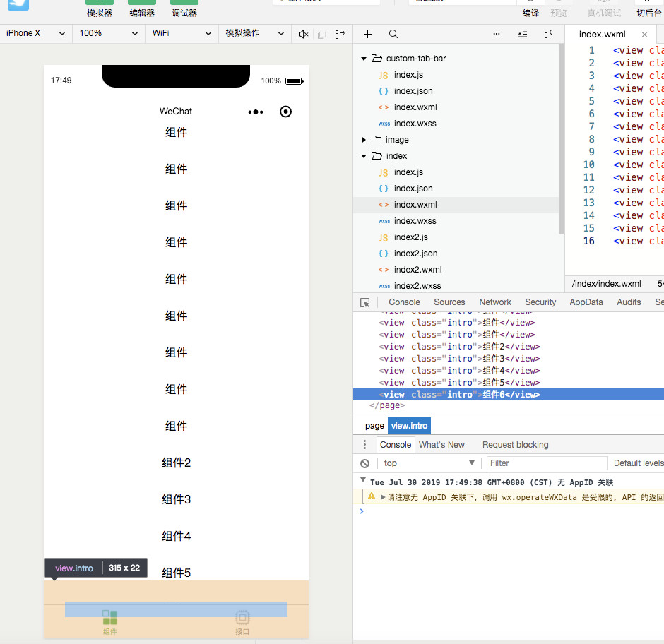664x644 pixels.
Task: Open index2.wxml in the file tree
Action: 417,270
